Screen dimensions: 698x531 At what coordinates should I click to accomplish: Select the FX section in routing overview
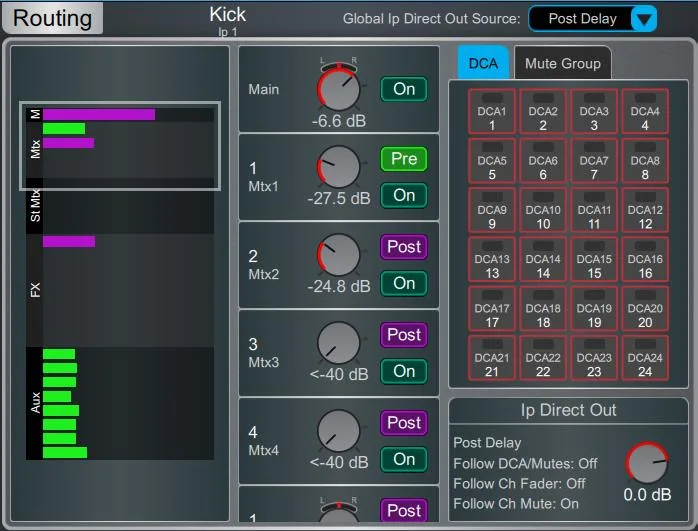(120, 290)
